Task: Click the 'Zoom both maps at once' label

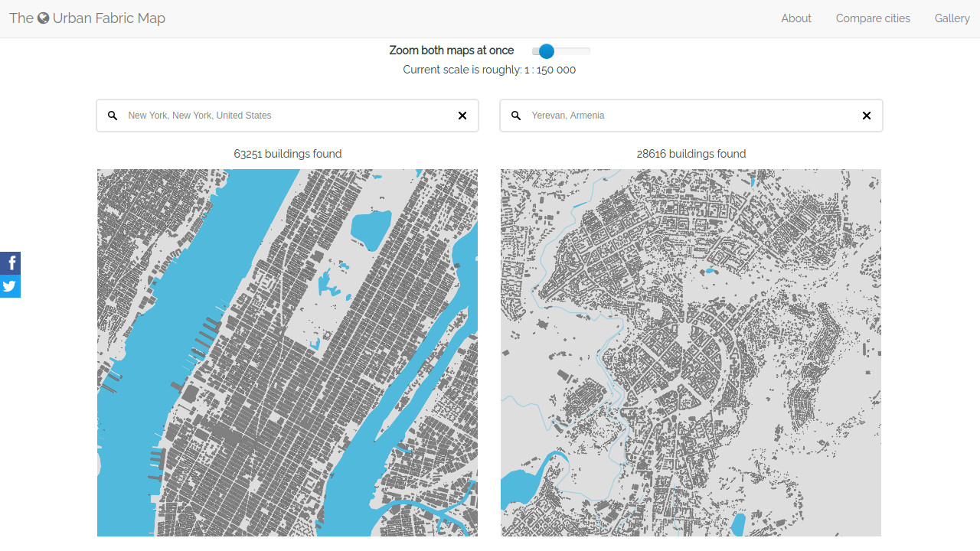Action: tap(452, 51)
